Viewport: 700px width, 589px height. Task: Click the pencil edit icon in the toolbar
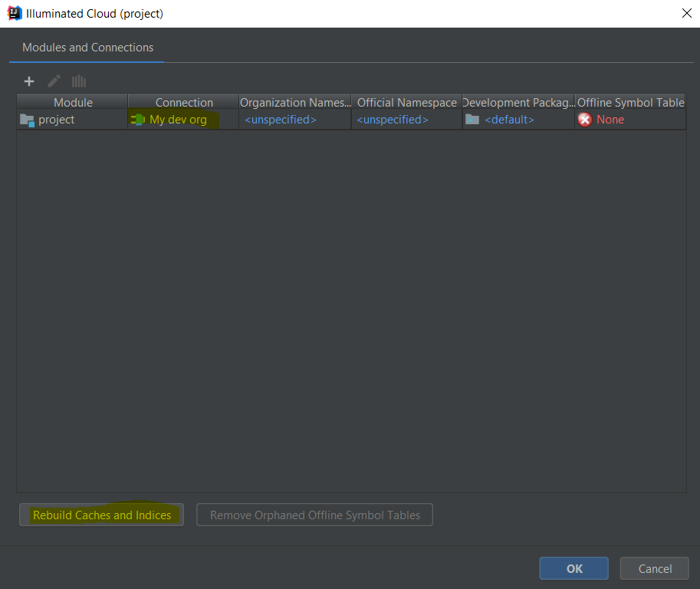(54, 81)
